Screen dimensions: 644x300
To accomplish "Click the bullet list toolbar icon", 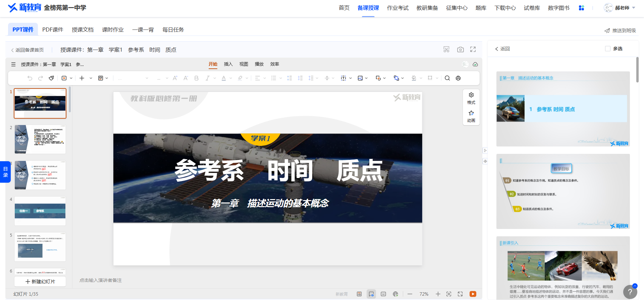I will click(x=274, y=78).
